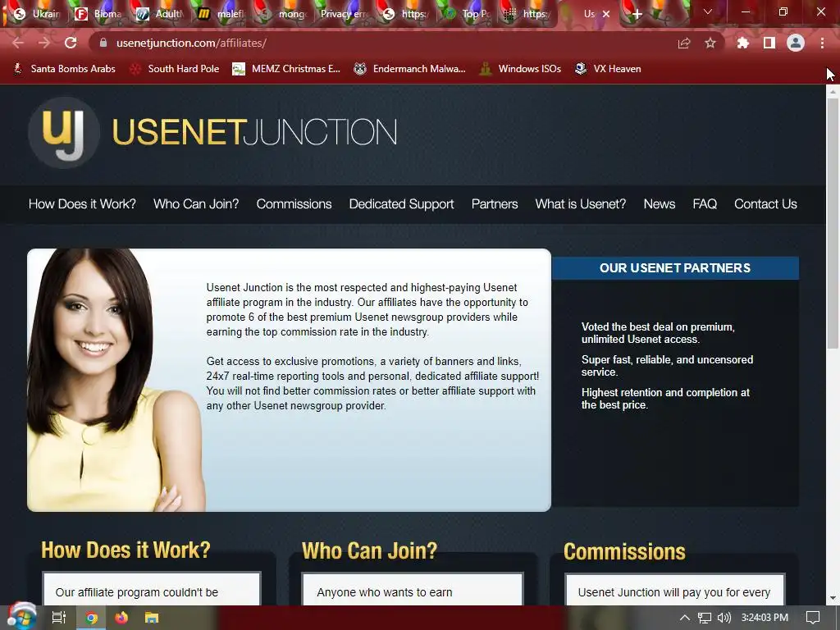Image resolution: width=840 pixels, height=630 pixels.
Task: Expand the tab search dropdown
Action: click(708, 11)
